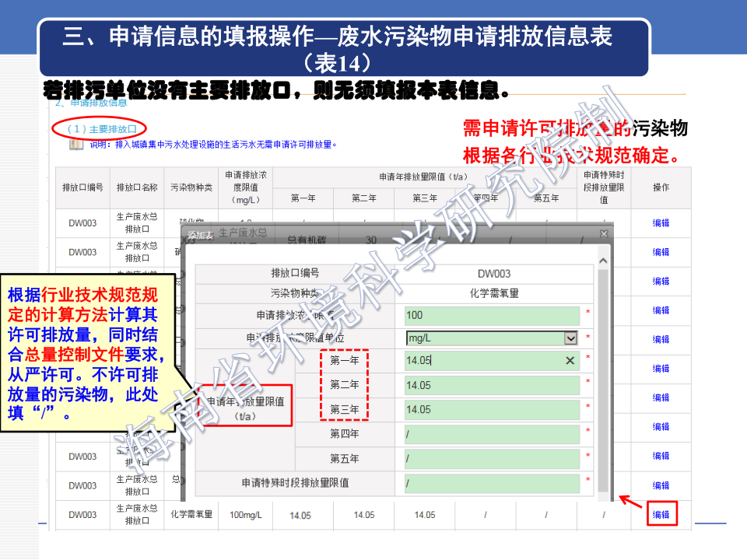Focus the 第四年 emission limit field
The width and height of the screenshot is (747, 560).
pos(492,434)
